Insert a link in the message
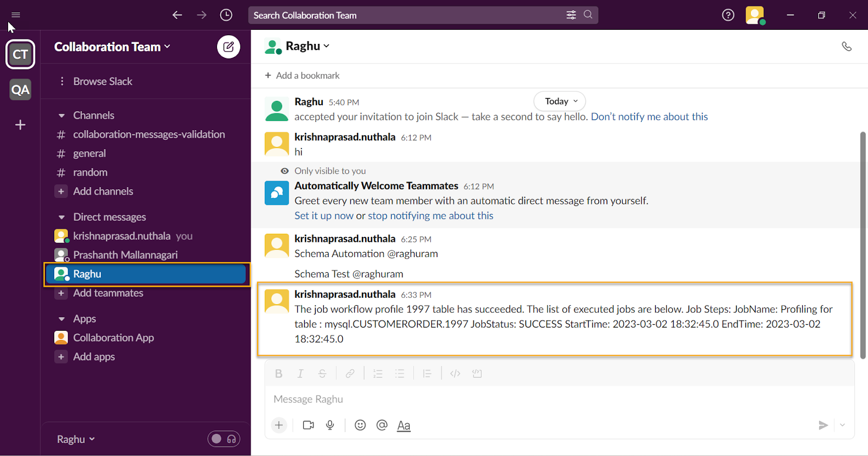This screenshot has height=456, width=868. (x=350, y=374)
